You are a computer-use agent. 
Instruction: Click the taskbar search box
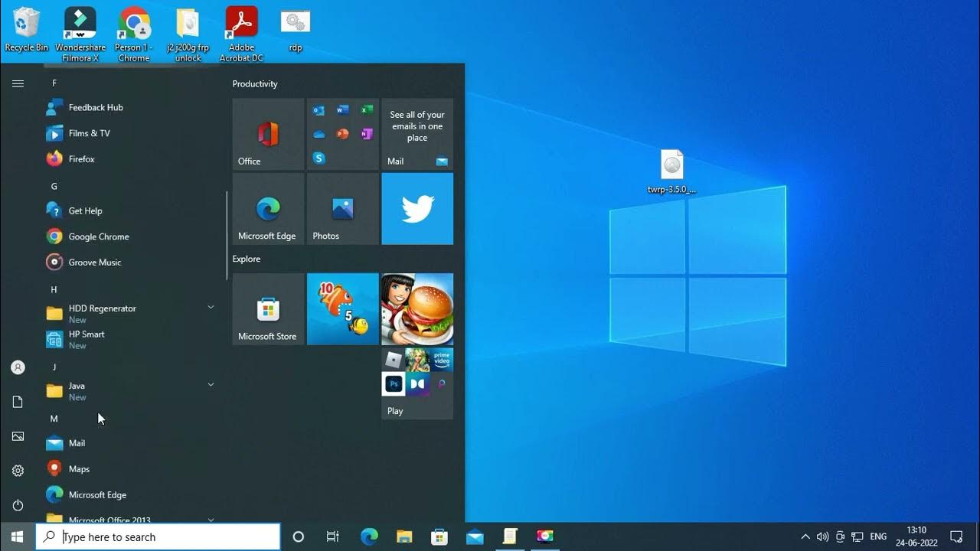pyautogui.click(x=158, y=536)
